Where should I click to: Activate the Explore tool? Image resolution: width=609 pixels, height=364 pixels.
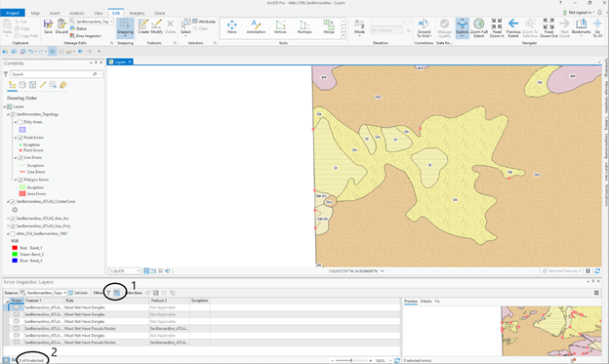point(463,27)
